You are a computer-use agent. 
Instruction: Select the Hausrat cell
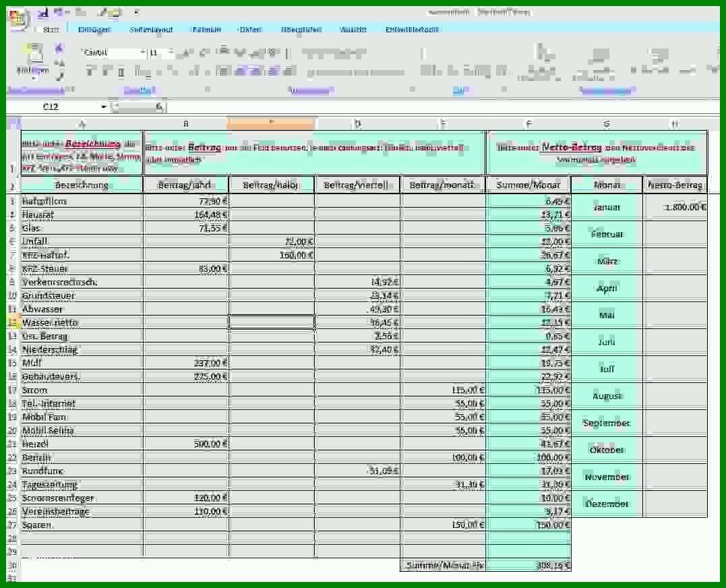(82, 215)
